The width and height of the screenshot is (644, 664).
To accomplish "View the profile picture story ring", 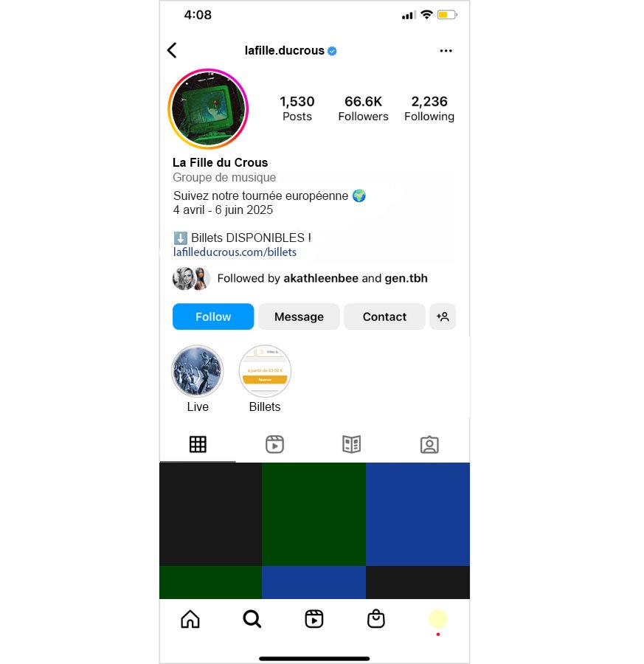I will point(208,109).
